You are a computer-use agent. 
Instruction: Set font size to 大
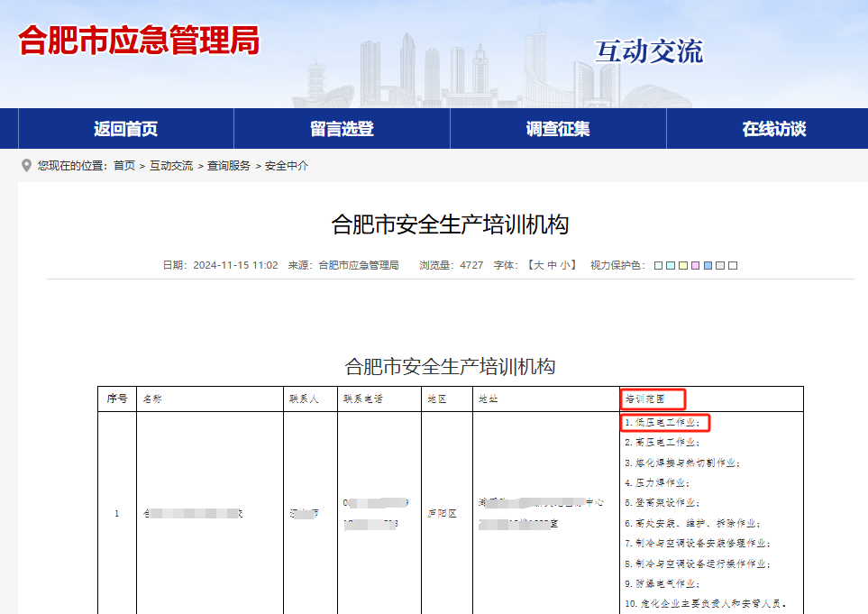(x=538, y=266)
